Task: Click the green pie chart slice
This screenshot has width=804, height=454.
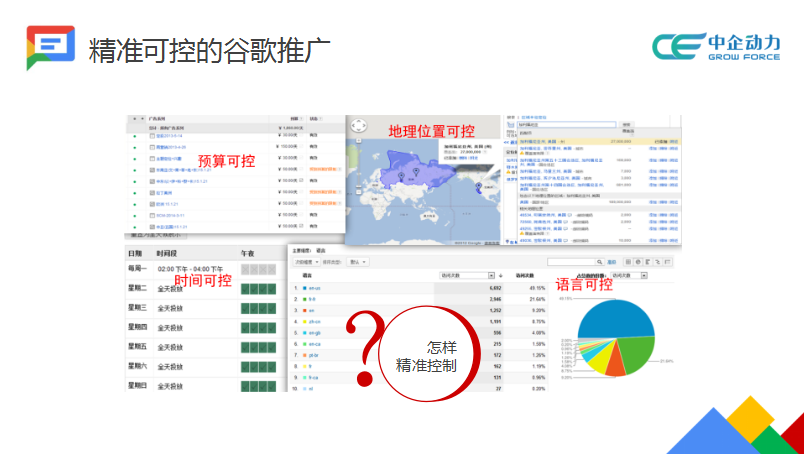Action: [x=638, y=354]
